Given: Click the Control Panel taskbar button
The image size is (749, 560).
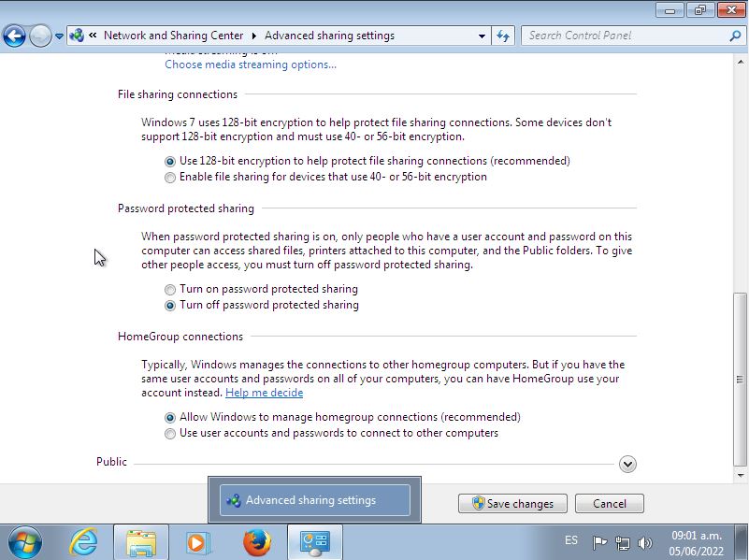Looking at the screenshot, I should [315, 543].
